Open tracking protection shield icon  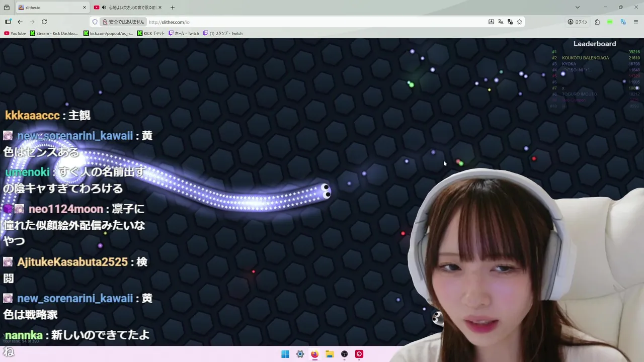click(x=95, y=22)
